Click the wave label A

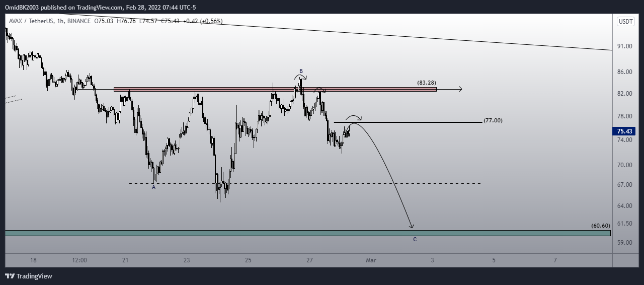click(153, 187)
